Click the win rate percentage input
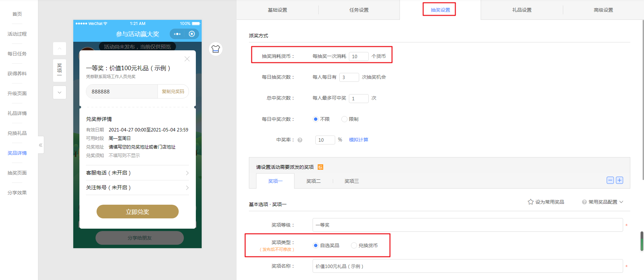Image resolution: width=644 pixels, height=280 pixels. coord(325,140)
